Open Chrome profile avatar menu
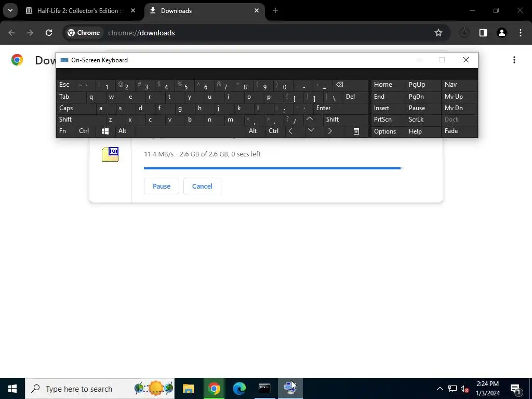 (x=501, y=33)
